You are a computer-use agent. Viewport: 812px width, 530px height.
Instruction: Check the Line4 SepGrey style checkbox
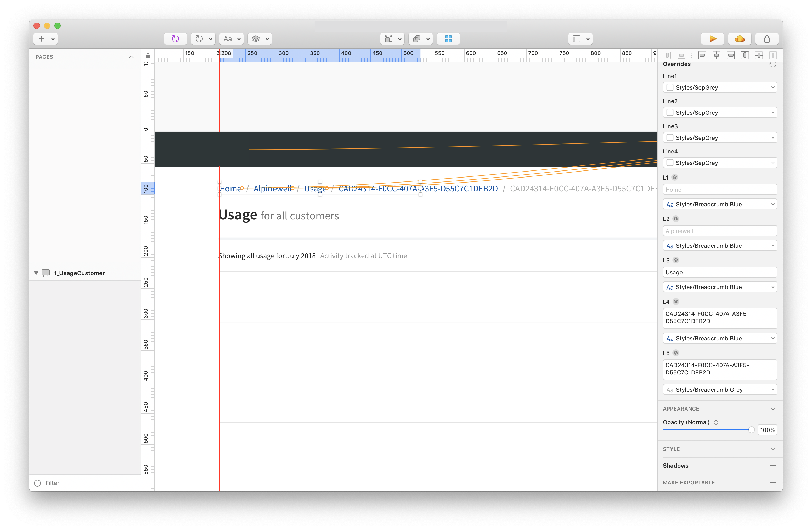click(670, 163)
